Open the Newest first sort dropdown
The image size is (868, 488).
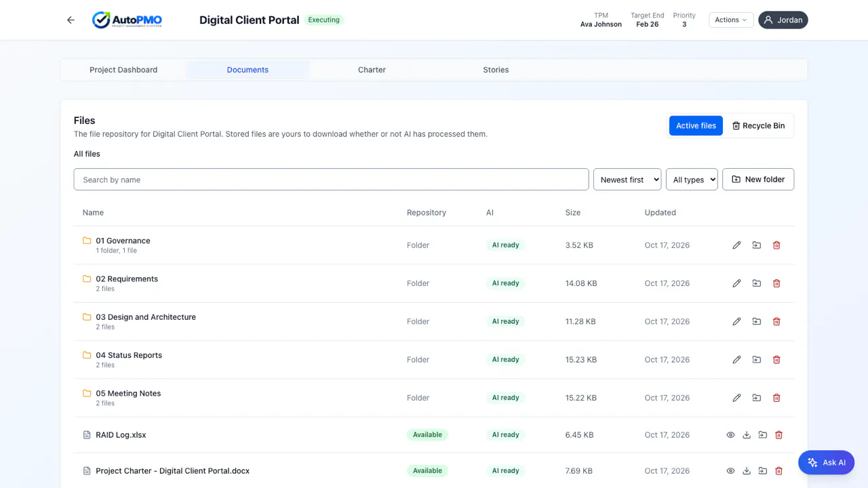tap(627, 180)
